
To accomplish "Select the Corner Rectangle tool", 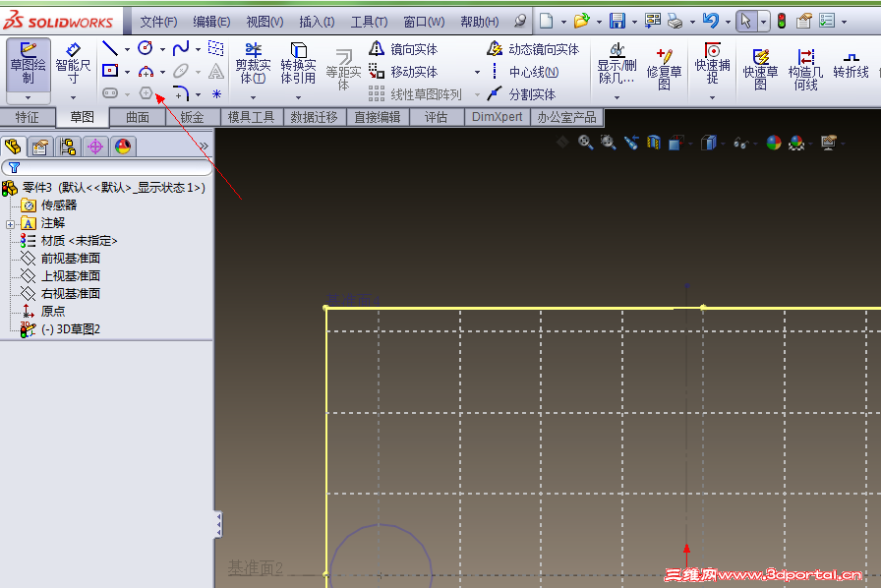I will pos(110,71).
